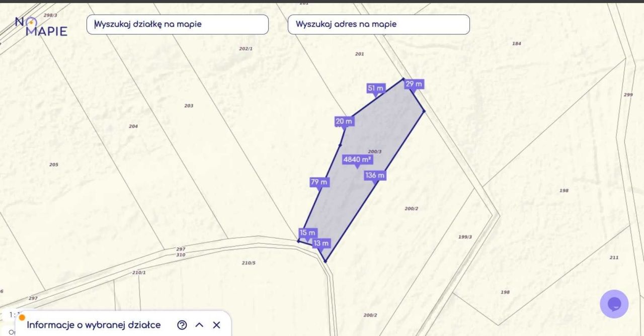Click the 136 m edge length marker
Screen dimensions: 644x336
(375, 176)
